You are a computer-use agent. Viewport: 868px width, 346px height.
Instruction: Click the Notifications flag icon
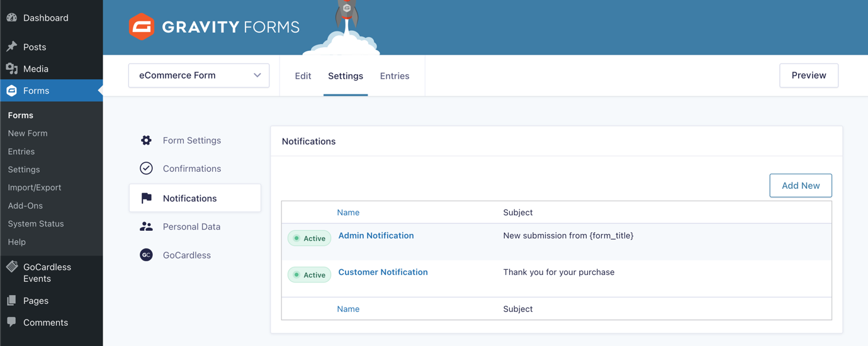pyautogui.click(x=146, y=198)
